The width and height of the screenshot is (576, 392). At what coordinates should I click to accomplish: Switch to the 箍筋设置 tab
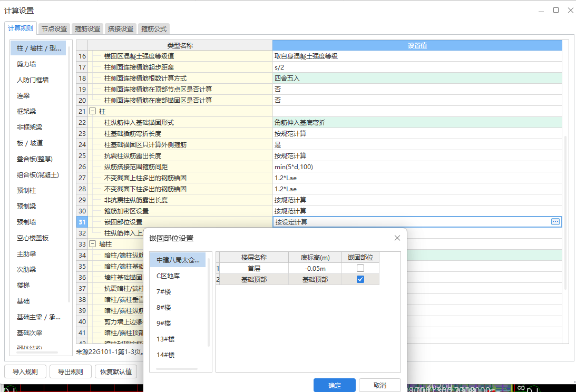[87, 28]
